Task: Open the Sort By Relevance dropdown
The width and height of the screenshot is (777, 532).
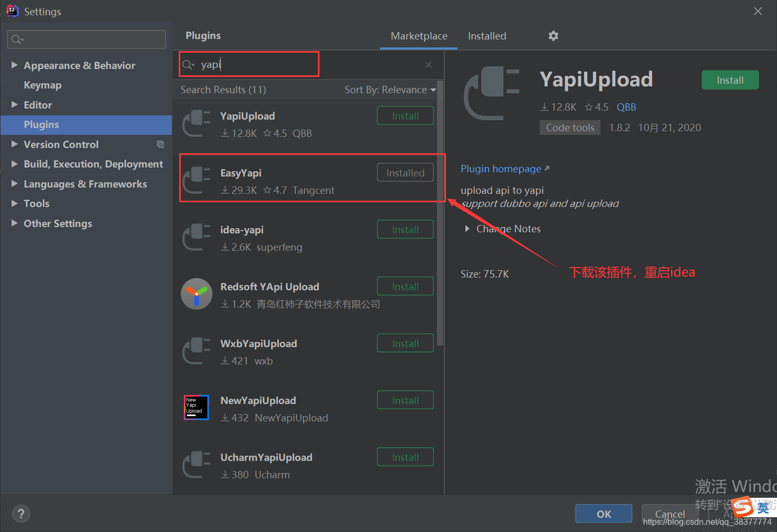Action: [x=390, y=90]
